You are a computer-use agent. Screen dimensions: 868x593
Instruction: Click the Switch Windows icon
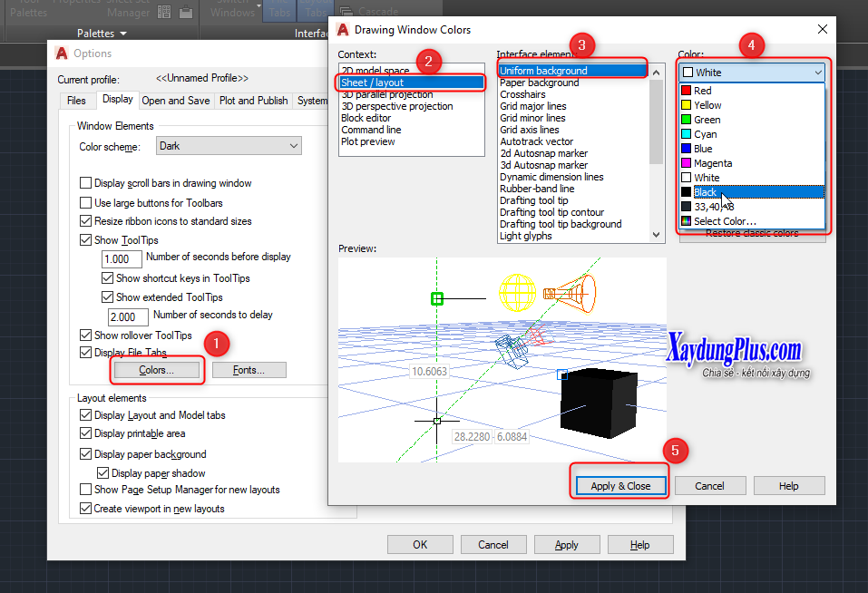(x=232, y=9)
